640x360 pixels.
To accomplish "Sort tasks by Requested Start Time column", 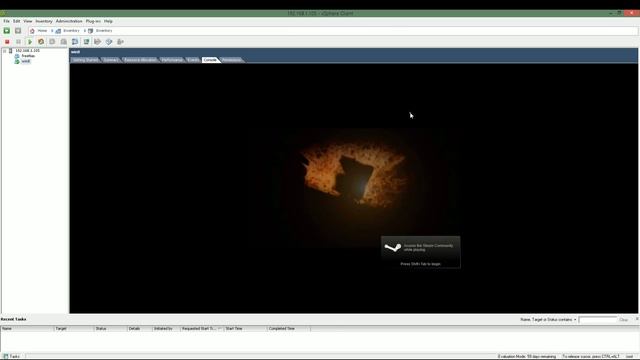I will pos(202,329).
